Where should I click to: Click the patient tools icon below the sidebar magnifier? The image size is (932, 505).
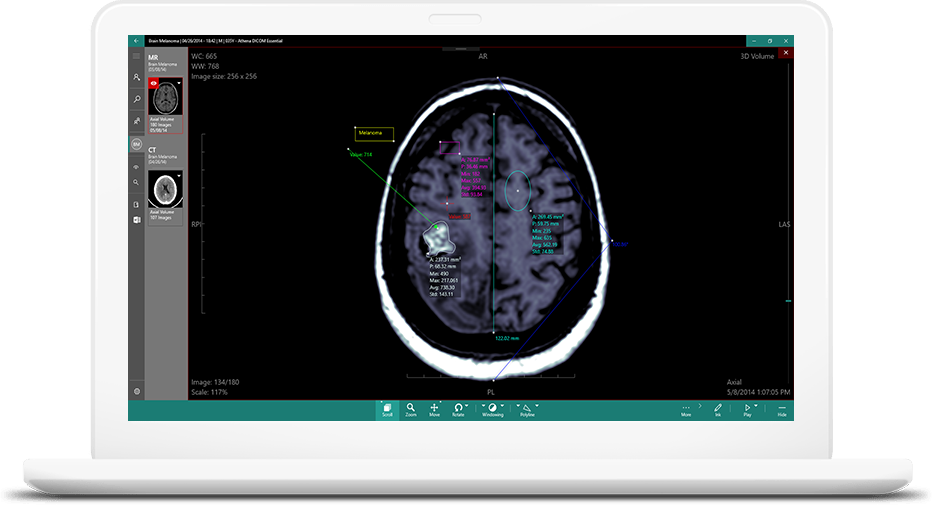137,121
